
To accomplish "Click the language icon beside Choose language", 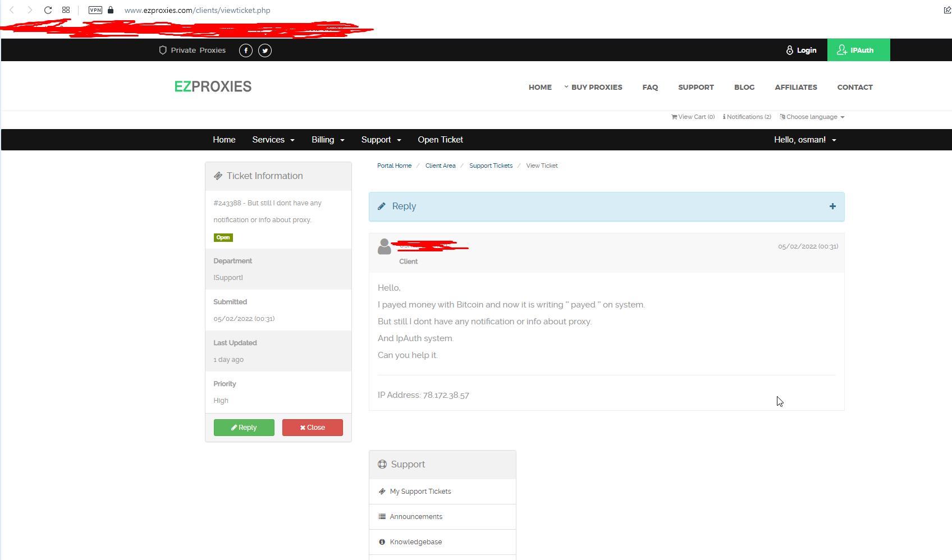I will (x=782, y=117).
